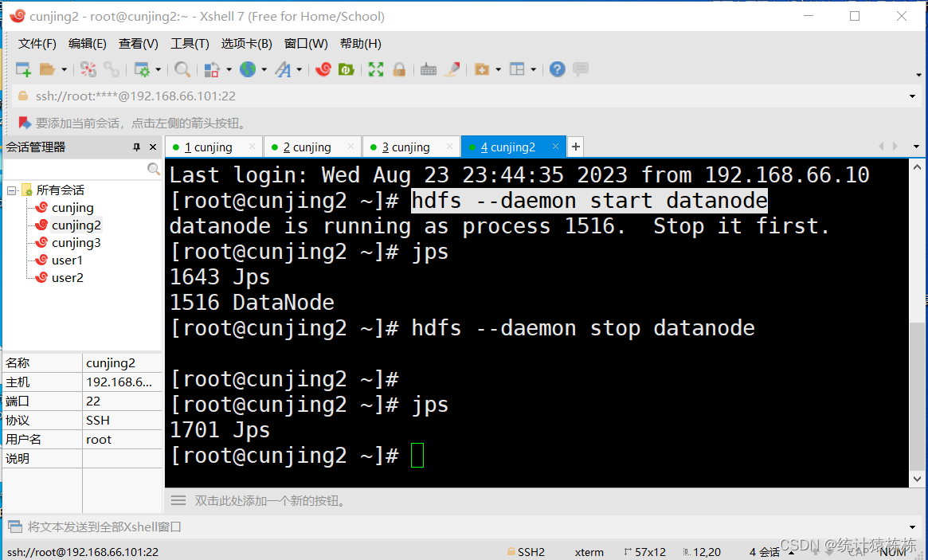Select the user1 session in tree
The image size is (928, 560).
[x=67, y=260]
